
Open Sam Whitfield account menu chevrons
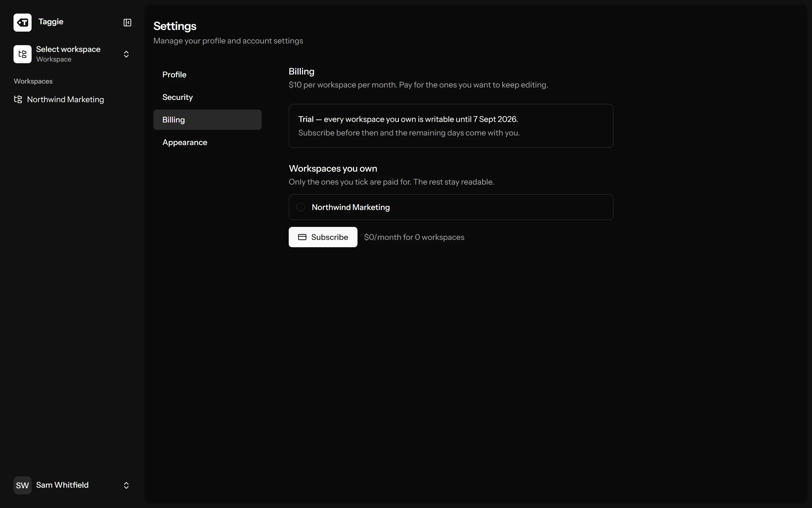[x=126, y=485]
